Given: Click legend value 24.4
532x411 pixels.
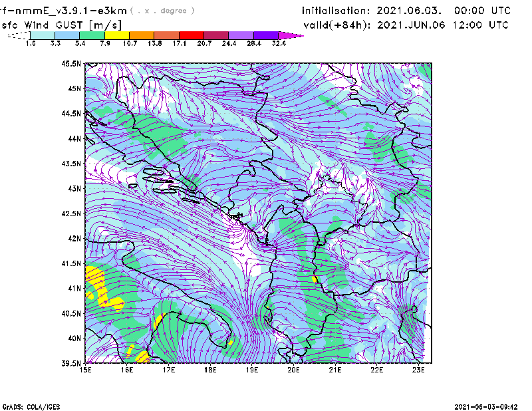Looking at the screenshot, I should [x=229, y=43].
